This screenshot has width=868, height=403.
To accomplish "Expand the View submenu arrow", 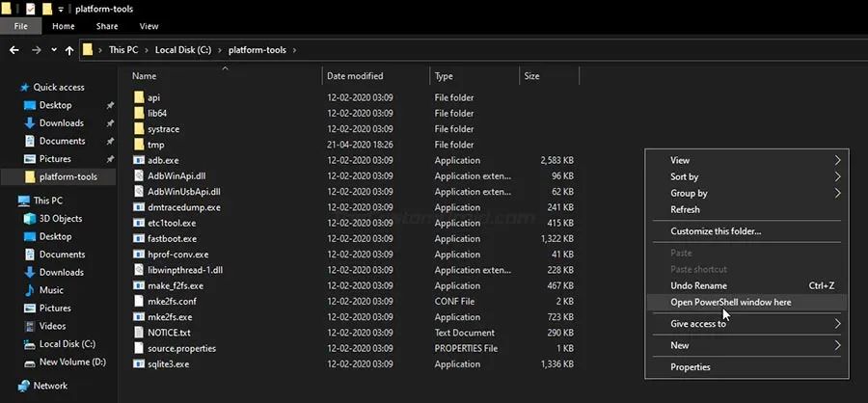I will 837,161.
